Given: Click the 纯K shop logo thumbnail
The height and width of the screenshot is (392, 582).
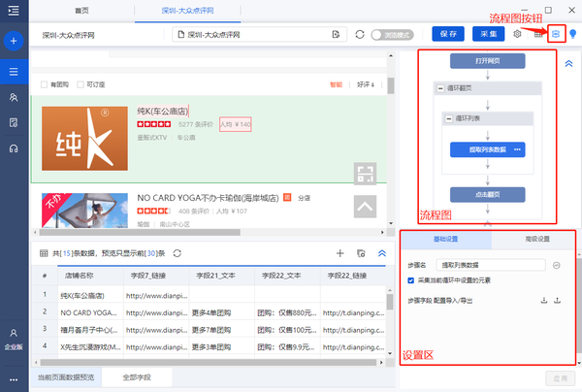Looking at the screenshot, I should point(84,139).
